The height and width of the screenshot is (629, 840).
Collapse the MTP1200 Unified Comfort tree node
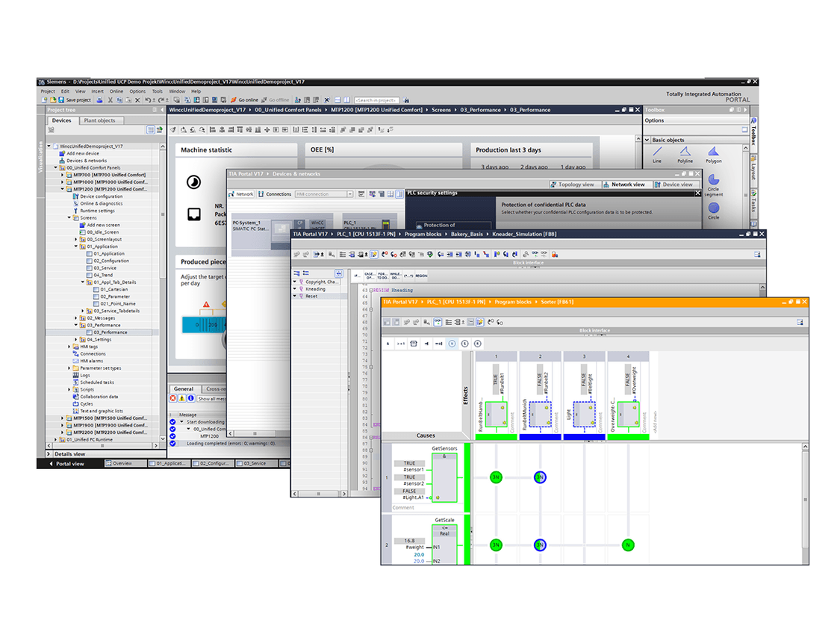pos(62,189)
